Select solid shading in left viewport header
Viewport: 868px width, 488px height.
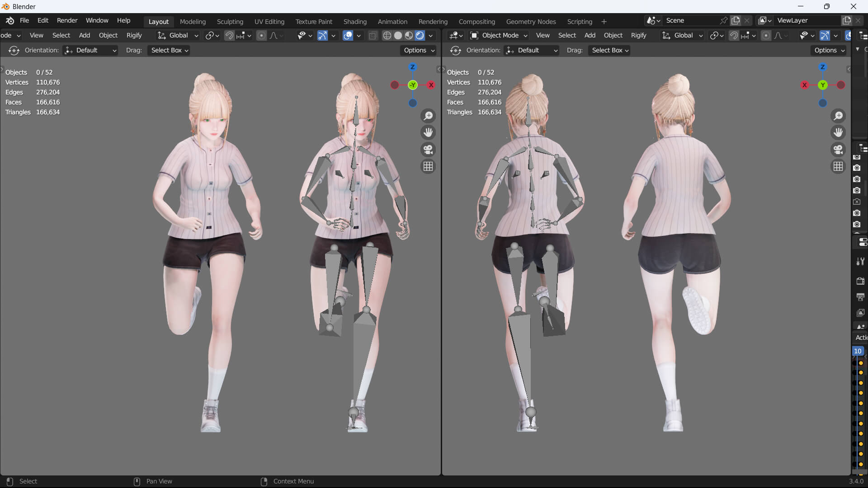[398, 35]
